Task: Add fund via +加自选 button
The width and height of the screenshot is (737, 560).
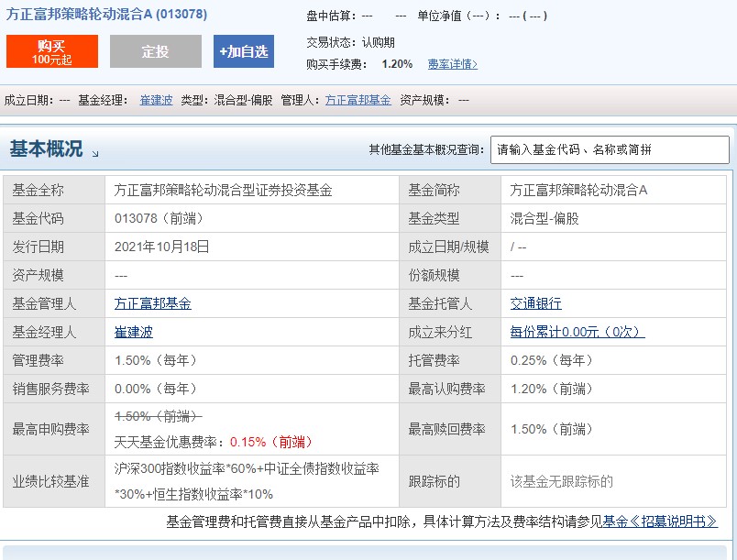Action: click(x=244, y=51)
